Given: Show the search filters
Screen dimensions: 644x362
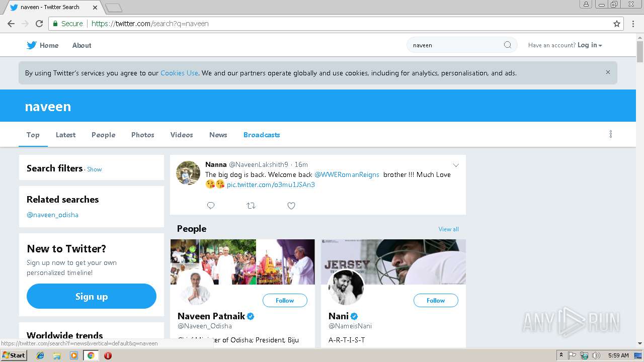Looking at the screenshot, I should click(x=94, y=169).
